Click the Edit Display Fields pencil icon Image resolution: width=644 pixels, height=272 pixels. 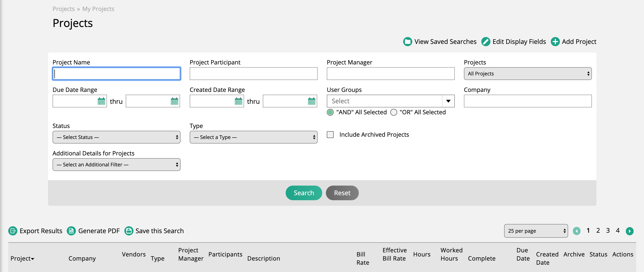coord(486,42)
